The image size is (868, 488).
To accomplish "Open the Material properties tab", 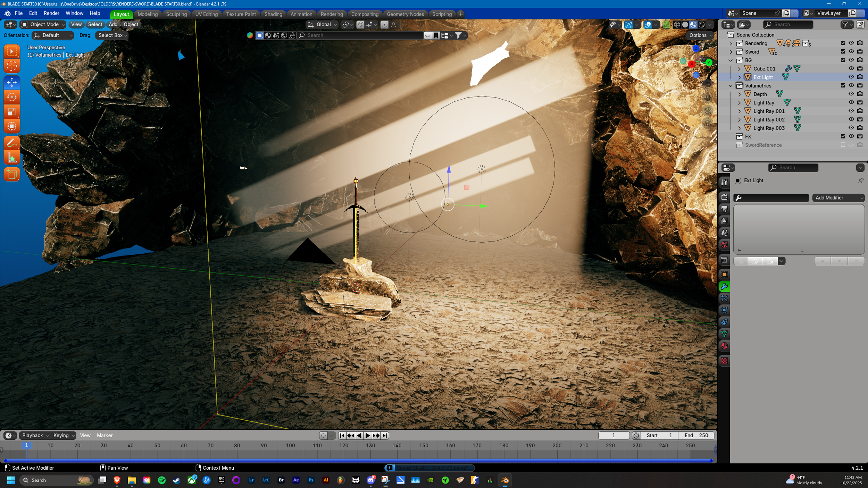I will pos(724,346).
